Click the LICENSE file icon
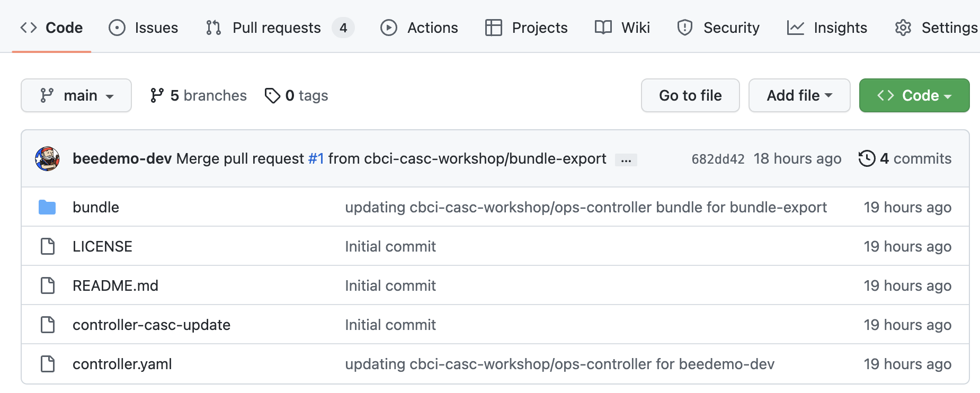Screen dimensions: 980x393 pos(48,246)
